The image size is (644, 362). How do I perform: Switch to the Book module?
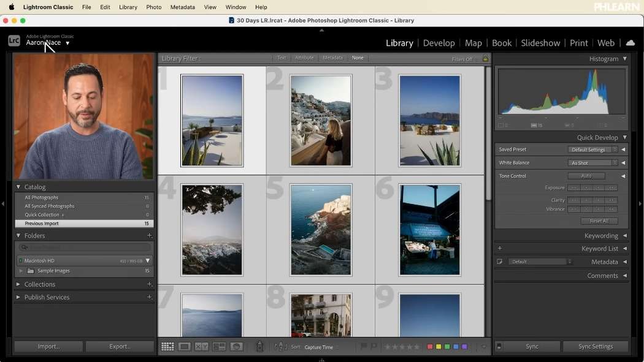click(x=502, y=43)
